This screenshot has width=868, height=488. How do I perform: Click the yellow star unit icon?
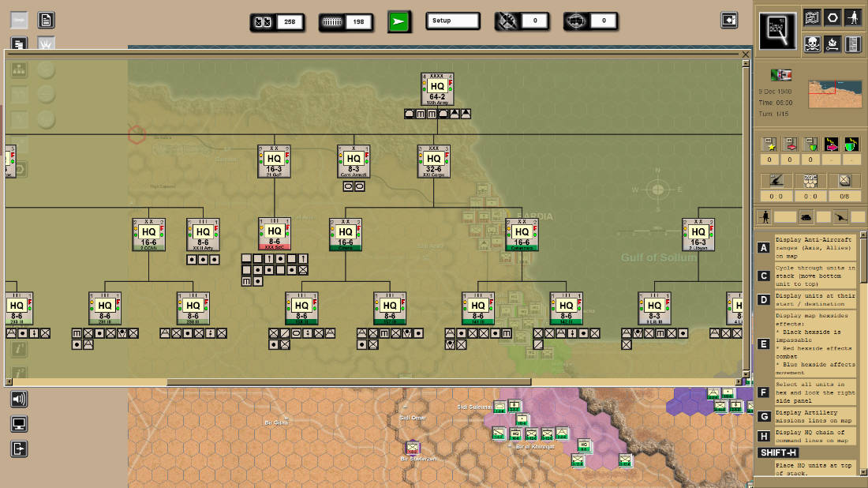pyautogui.click(x=769, y=144)
